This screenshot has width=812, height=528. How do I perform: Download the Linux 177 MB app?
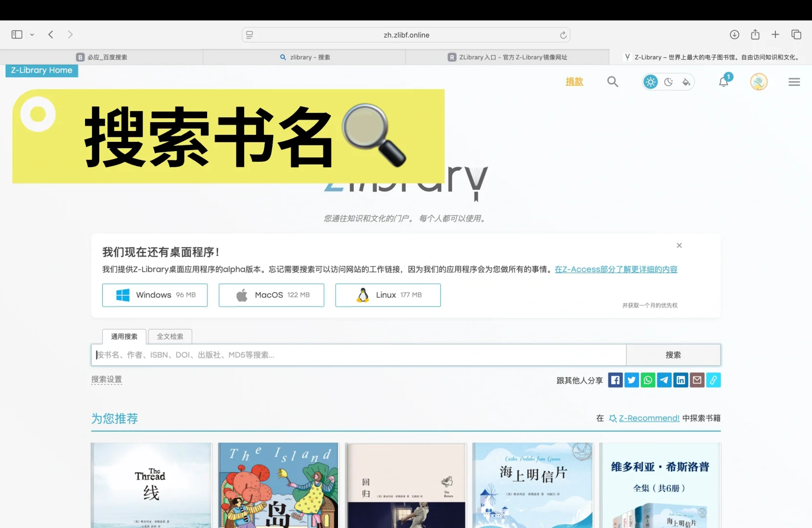pyautogui.click(x=388, y=295)
